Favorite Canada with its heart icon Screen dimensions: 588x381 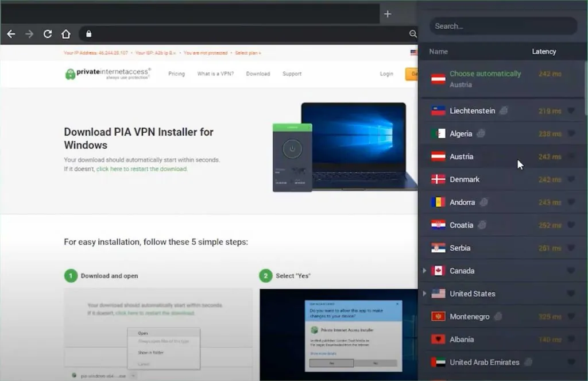(571, 271)
